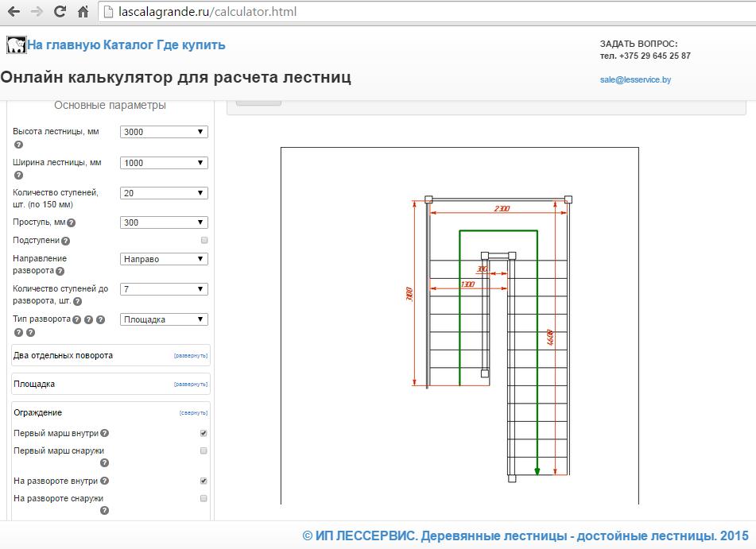Screen dimensions: 756x549
Task: Show help for Ширина лестницы
Action: pyautogui.click(x=18, y=176)
